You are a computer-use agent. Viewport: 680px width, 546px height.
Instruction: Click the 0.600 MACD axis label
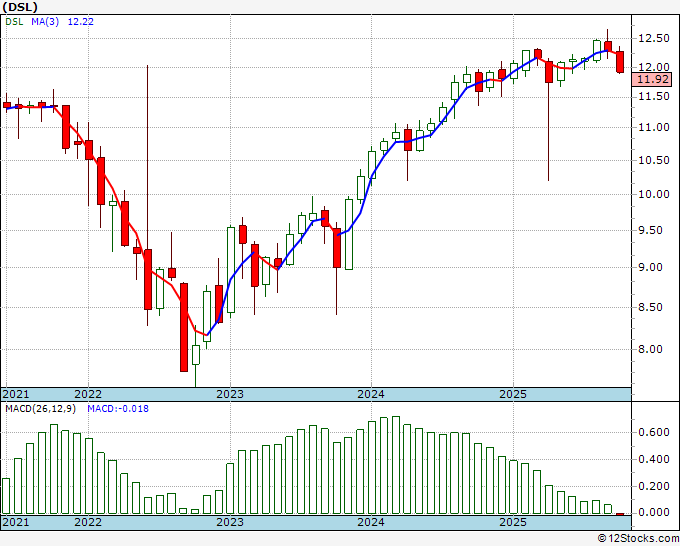[654, 432]
